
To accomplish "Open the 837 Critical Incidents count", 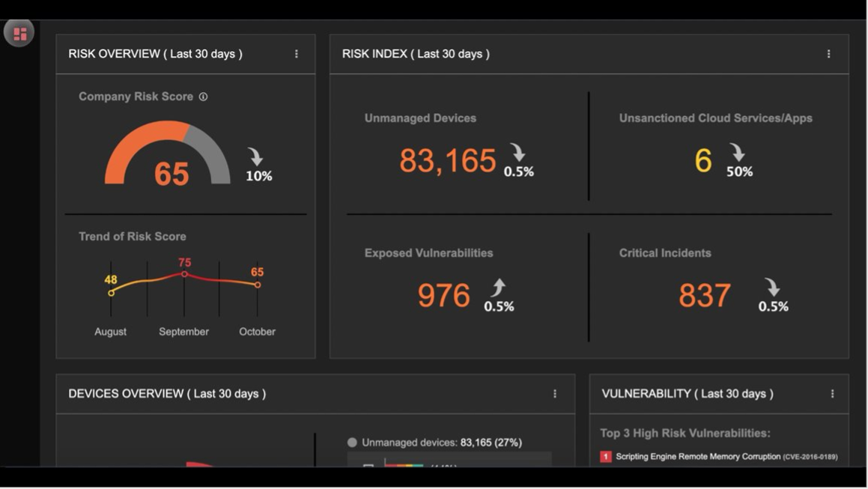I will (x=705, y=295).
